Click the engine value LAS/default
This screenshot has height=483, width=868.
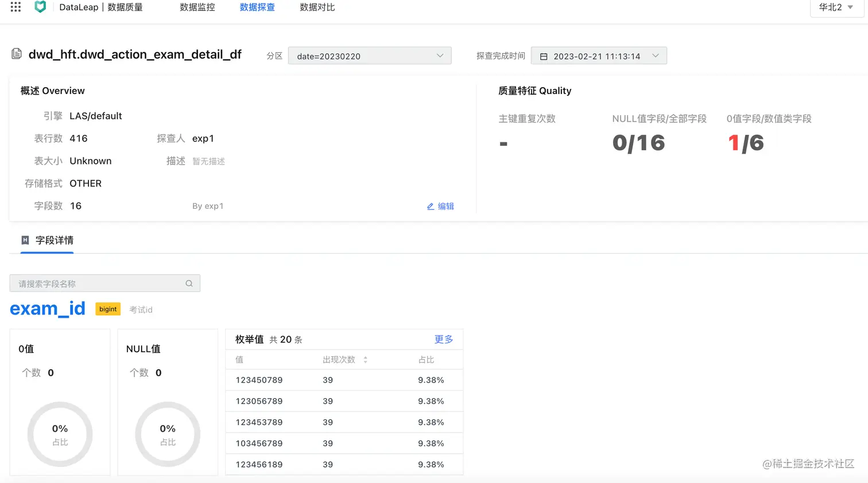coord(96,116)
